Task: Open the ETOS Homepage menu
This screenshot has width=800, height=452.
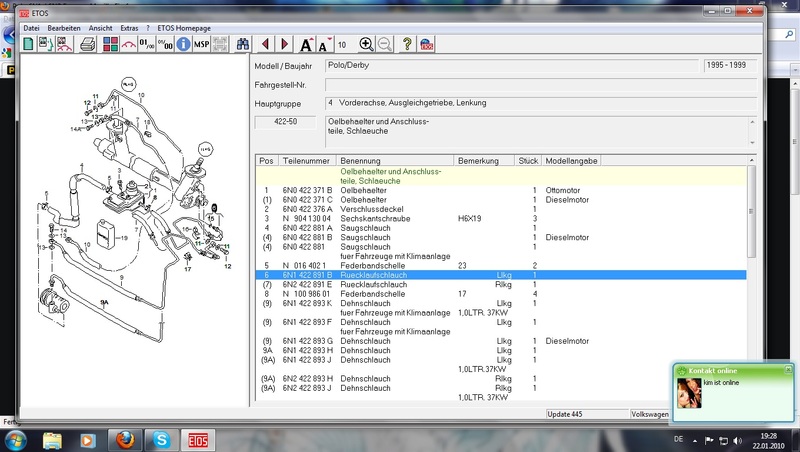Action: (x=184, y=28)
